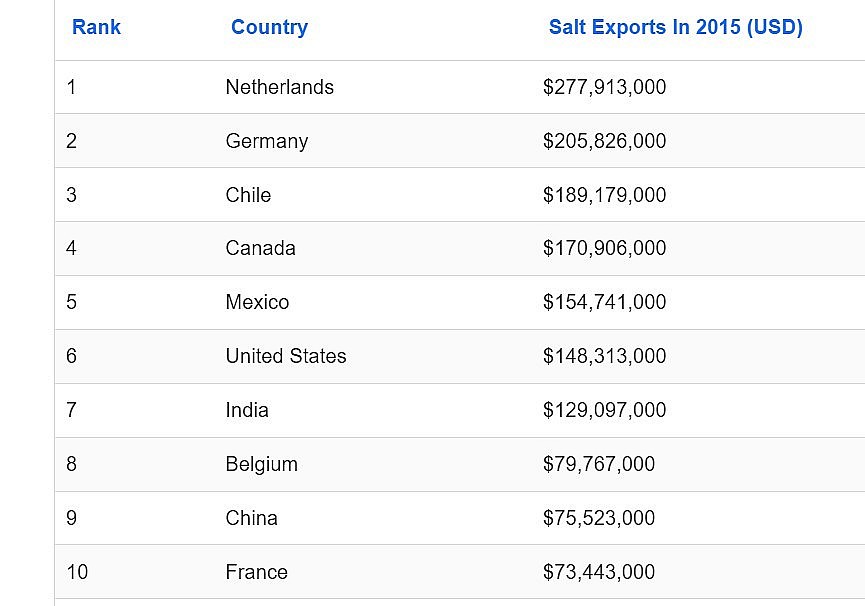Viewport: 865px width, 606px height.
Task: Select the Mexico country cell
Action: (x=257, y=302)
